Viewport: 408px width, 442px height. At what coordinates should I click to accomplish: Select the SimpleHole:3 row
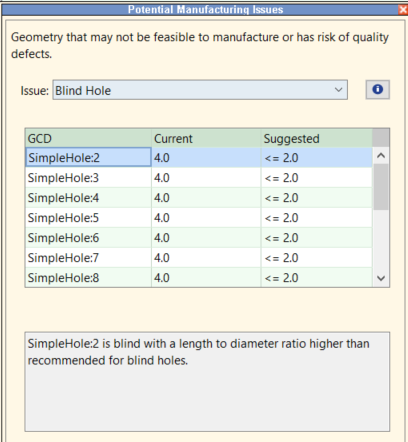[x=199, y=178]
